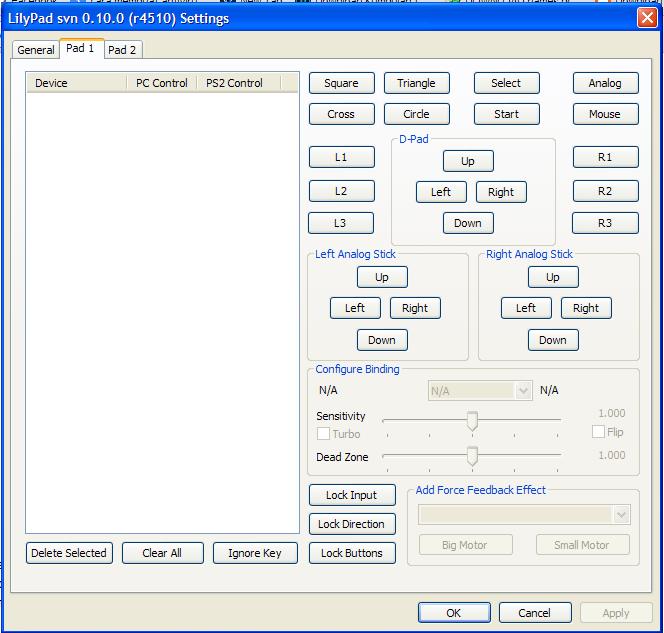Bind the R1 shoulder button
This screenshot has height=633, width=664.
[x=605, y=157]
